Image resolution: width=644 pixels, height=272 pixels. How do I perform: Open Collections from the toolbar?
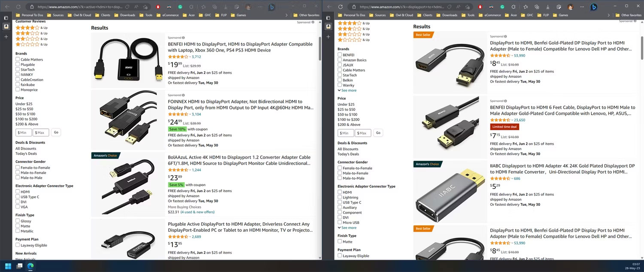click(537, 7)
